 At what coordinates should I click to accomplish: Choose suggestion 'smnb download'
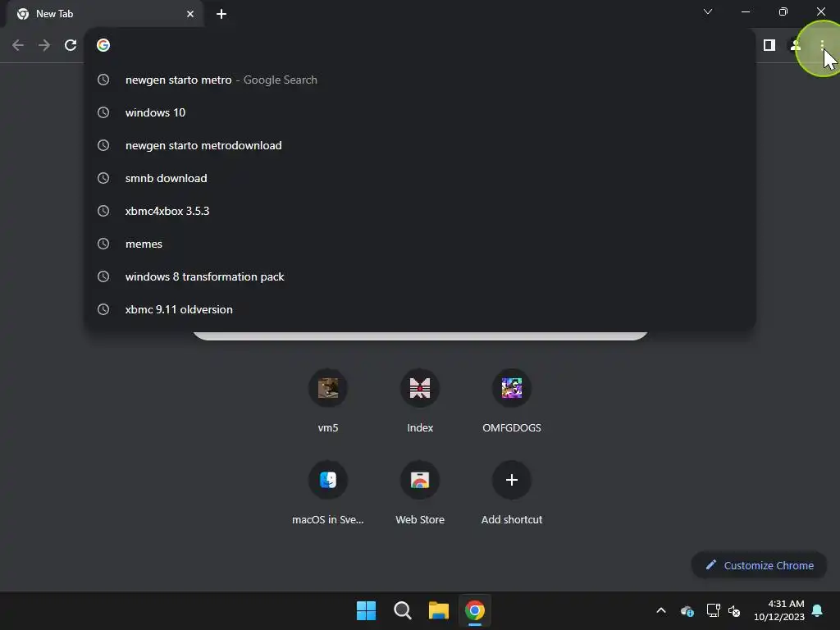pyautogui.click(x=420, y=178)
